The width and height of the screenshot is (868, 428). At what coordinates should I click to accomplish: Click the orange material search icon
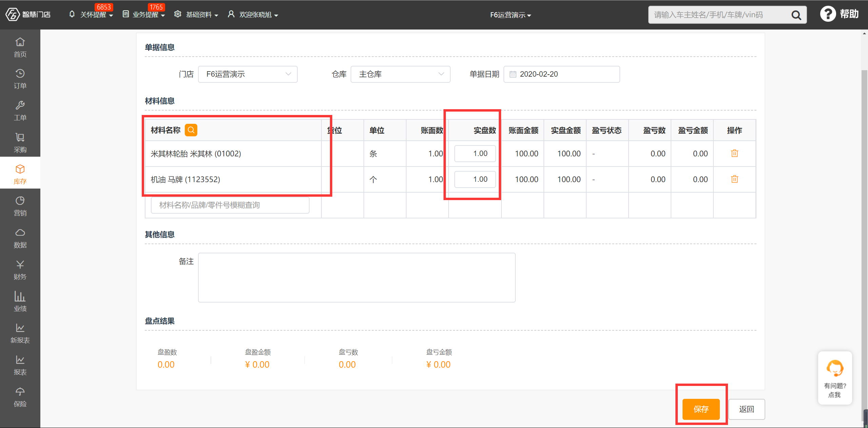191,130
